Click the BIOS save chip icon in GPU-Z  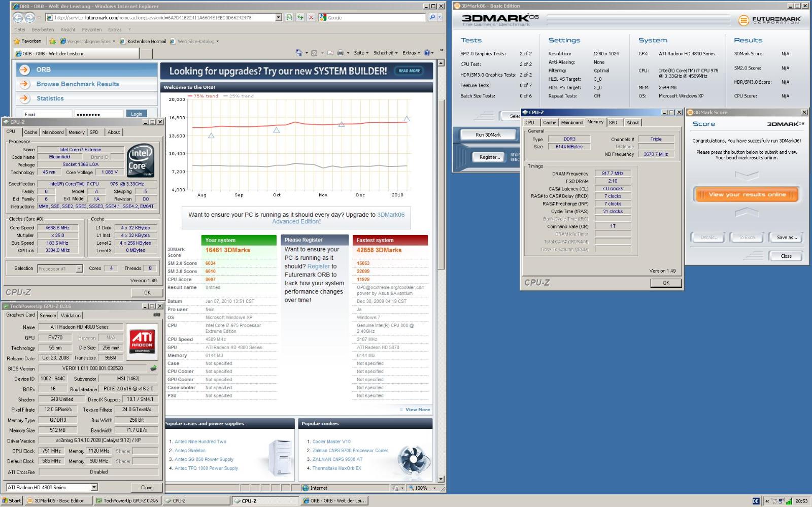tap(154, 368)
